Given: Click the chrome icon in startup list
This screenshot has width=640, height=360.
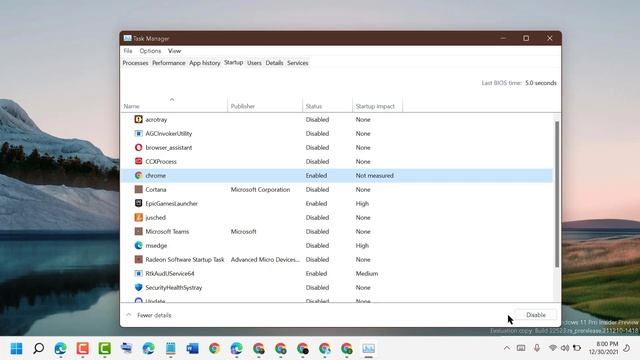Looking at the screenshot, I should point(138,176).
